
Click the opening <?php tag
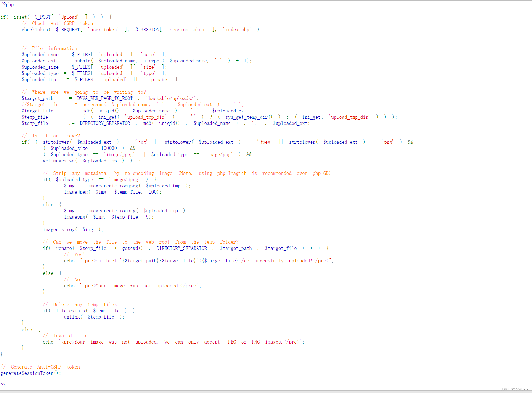7,5
